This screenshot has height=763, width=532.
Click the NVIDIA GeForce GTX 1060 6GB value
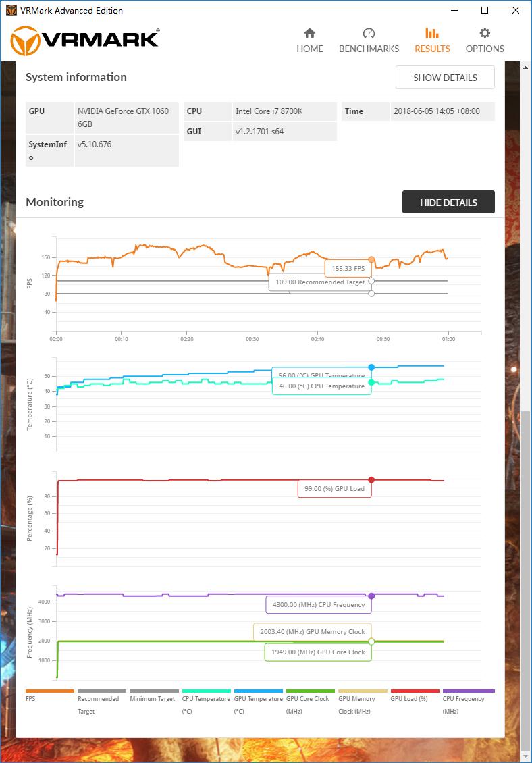126,117
